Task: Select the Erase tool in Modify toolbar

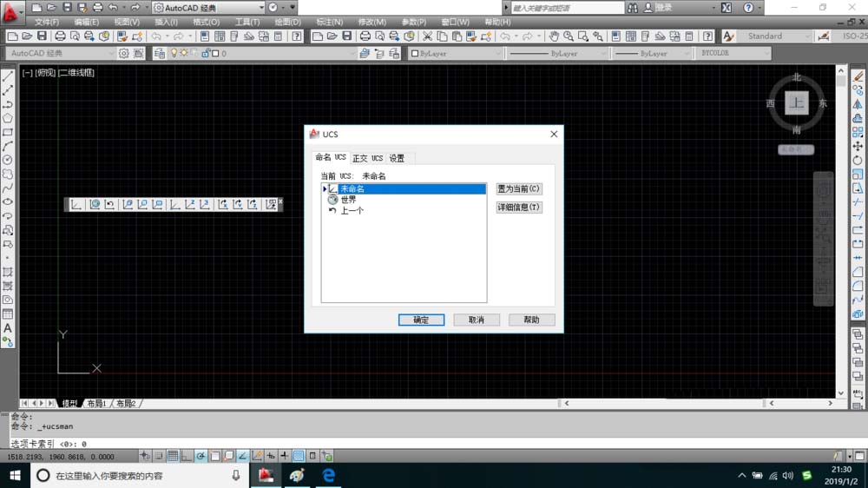Action: point(858,76)
